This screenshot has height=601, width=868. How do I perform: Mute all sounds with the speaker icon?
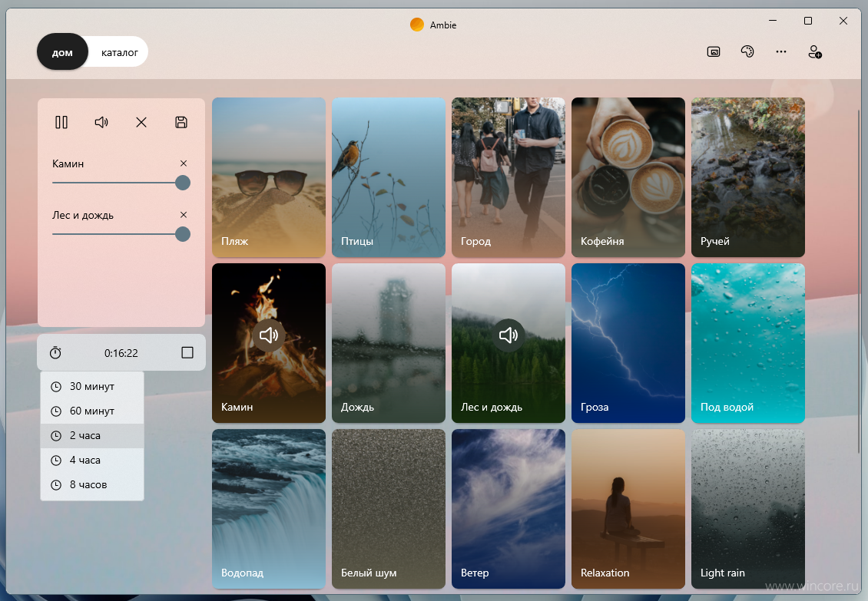click(x=101, y=122)
